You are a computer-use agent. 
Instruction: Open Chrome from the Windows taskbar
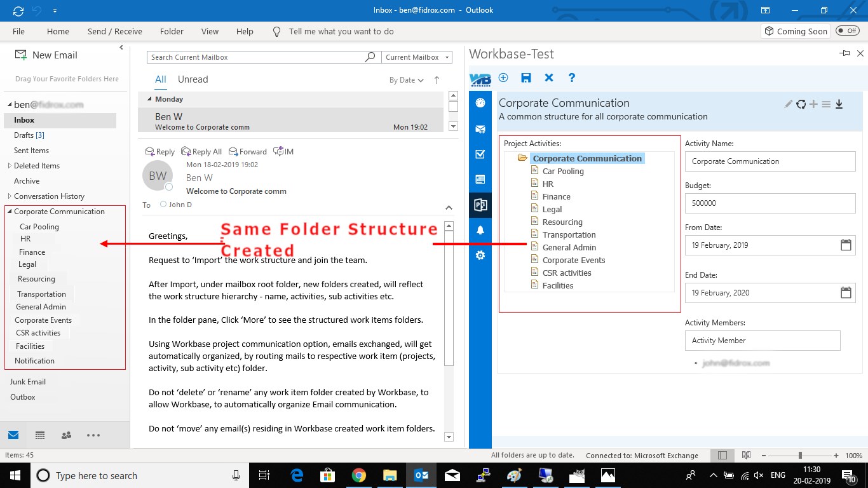pyautogui.click(x=359, y=475)
